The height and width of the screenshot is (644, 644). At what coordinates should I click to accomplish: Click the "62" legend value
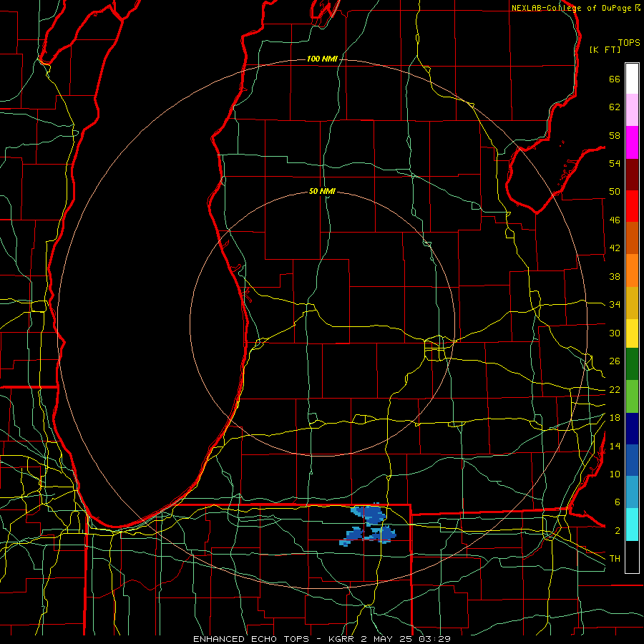tap(615, 107)
